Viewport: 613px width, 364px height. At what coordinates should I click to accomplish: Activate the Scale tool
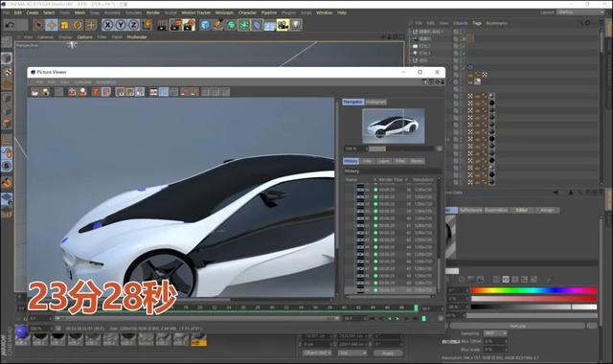click(x=64, y=25)
